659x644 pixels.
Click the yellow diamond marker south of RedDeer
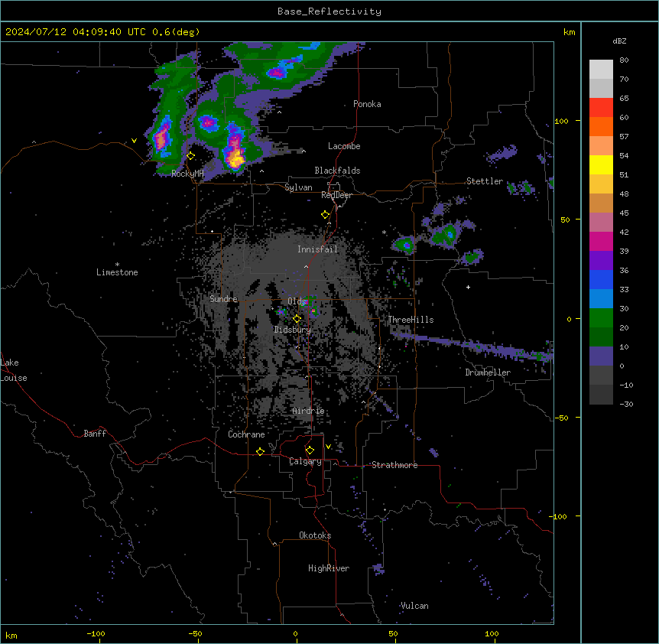coord(325,215)
